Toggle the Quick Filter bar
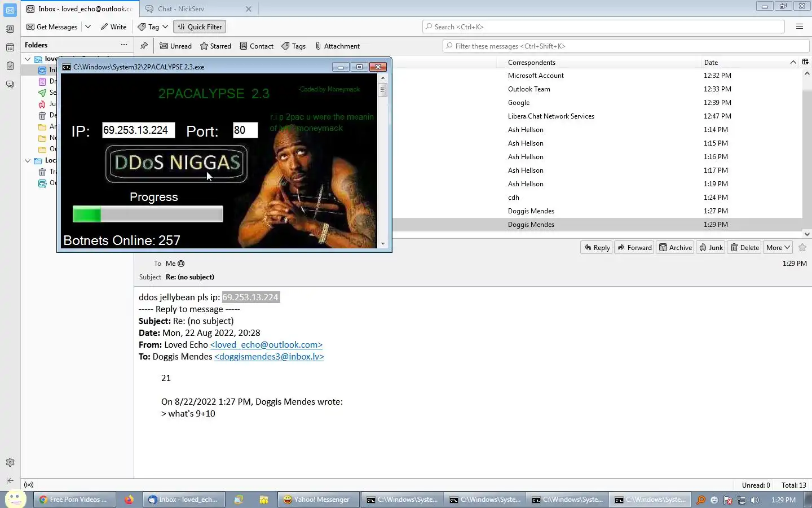 [200, 27]
